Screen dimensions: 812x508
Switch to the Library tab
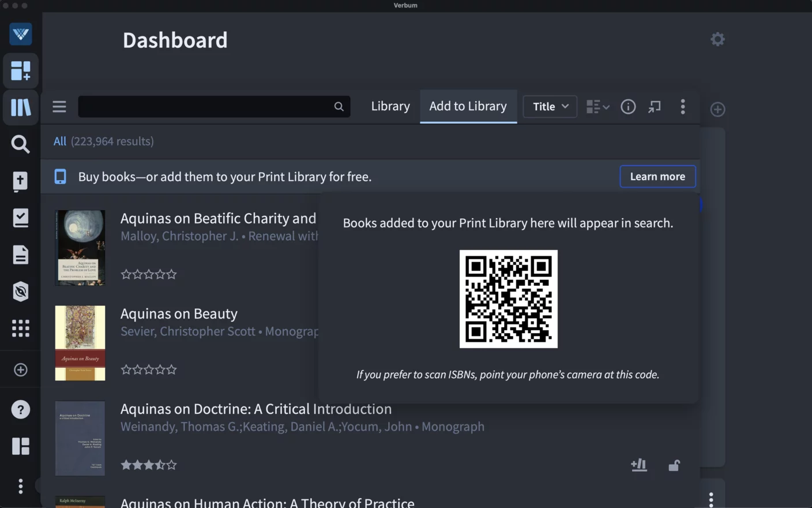tap(390, 106)
